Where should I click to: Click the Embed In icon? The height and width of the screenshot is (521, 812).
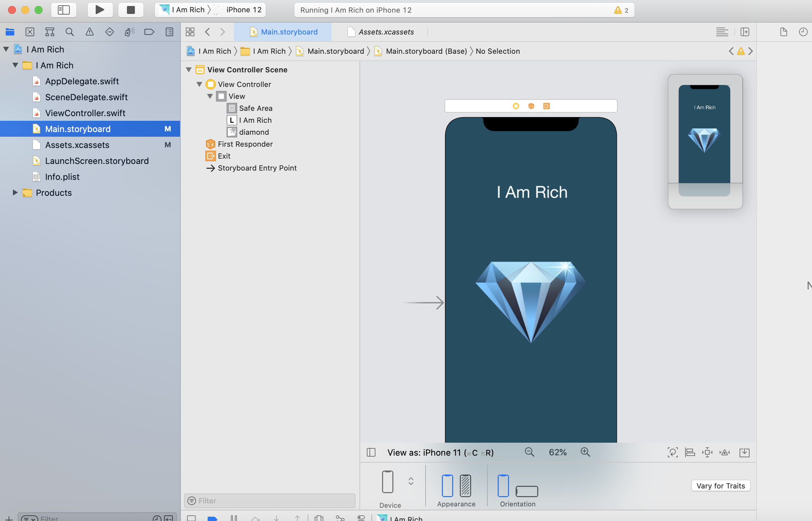[744, 452]
